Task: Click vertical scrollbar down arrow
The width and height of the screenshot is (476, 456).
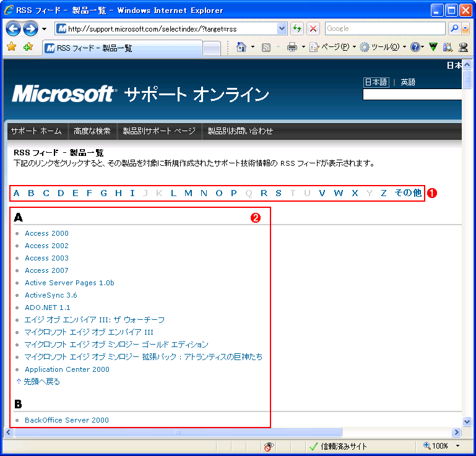Action: pyautogui.click(x=467, y=421)
